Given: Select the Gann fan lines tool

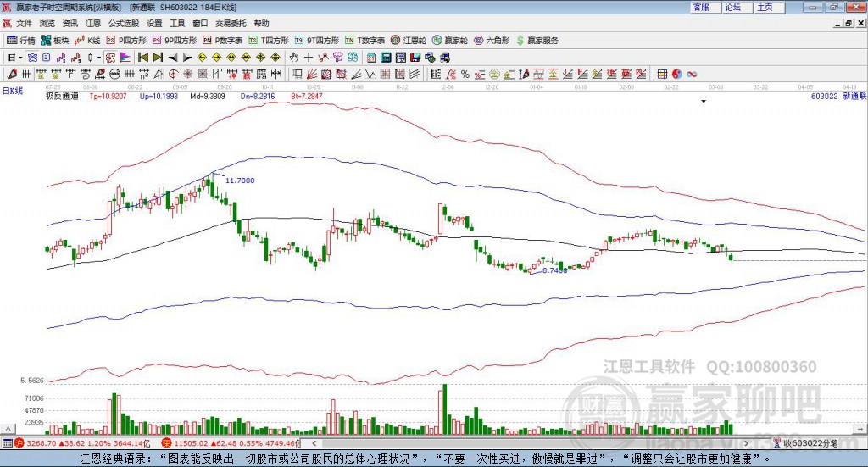Looking at the screenshot, I should coord(312,74).
